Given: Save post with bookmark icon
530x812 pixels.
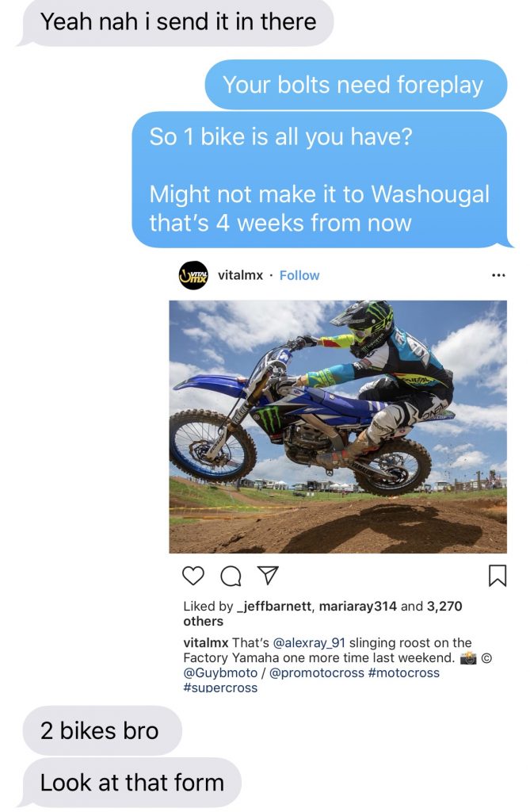Looking at the screenshot, I should (498, 576).
